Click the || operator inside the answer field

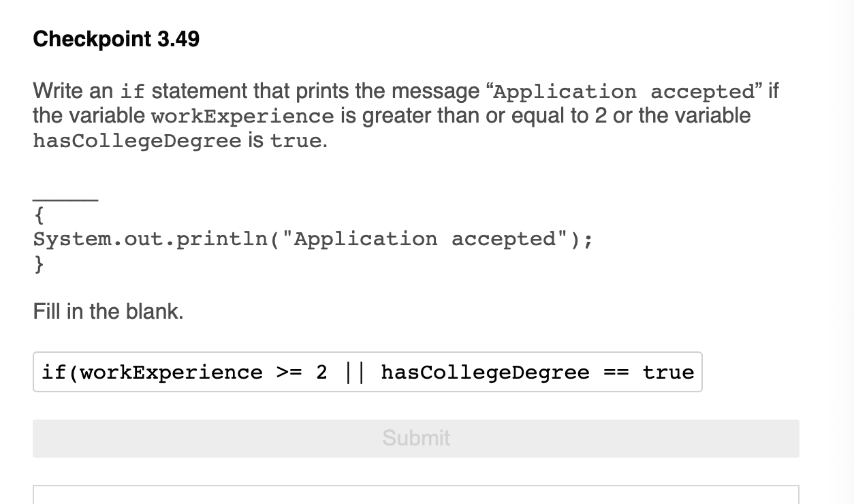tap(355, 372)
